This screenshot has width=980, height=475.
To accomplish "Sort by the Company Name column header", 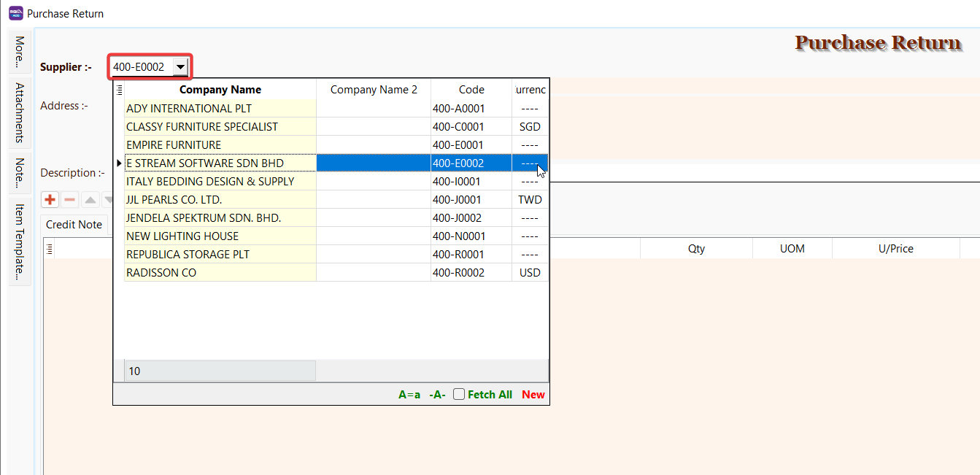I will coord(220,90).
